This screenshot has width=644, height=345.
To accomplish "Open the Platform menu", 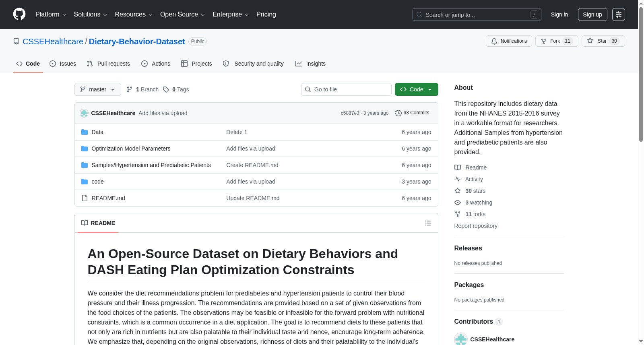I will point(51,14).
